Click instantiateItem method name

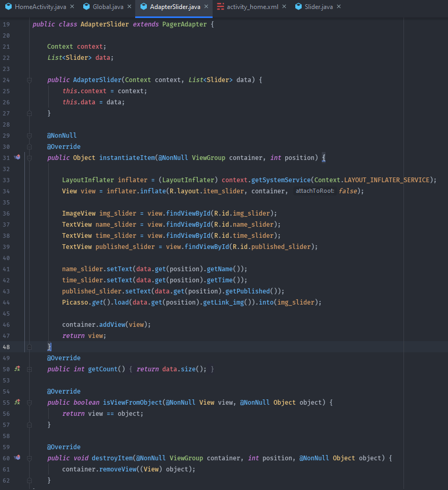(127, 157)
